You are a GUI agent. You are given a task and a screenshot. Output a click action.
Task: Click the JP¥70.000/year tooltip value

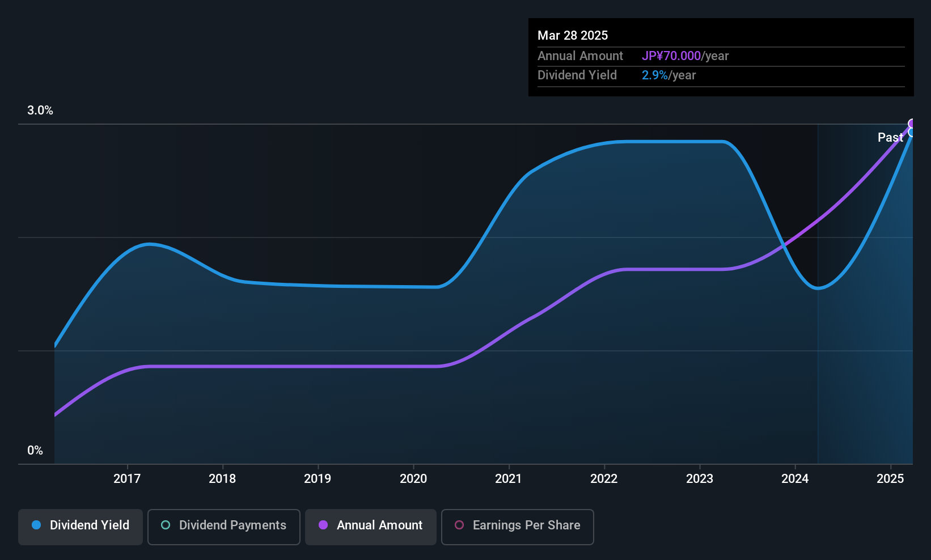click(x=685, y=56)
